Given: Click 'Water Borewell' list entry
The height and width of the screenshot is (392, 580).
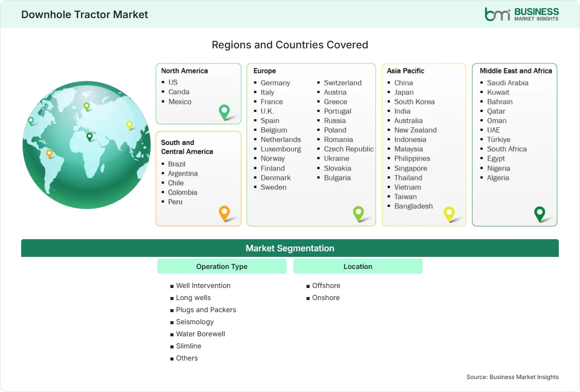Looking at the screenshot, I should click(x=201, y=334).
